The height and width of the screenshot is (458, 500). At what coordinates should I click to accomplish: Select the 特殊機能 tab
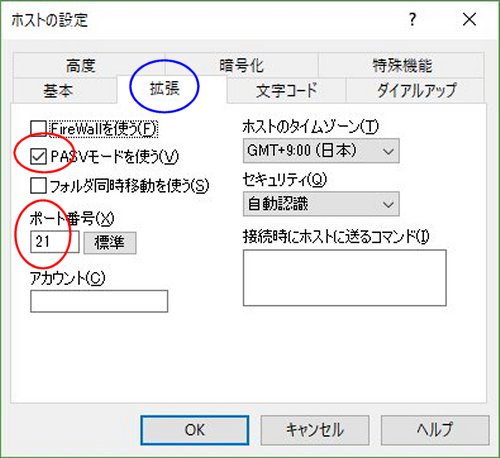click(401, 65)
